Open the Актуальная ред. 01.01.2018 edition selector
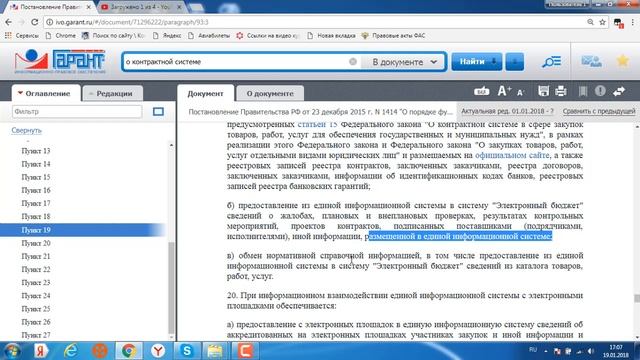 [507, 111]
